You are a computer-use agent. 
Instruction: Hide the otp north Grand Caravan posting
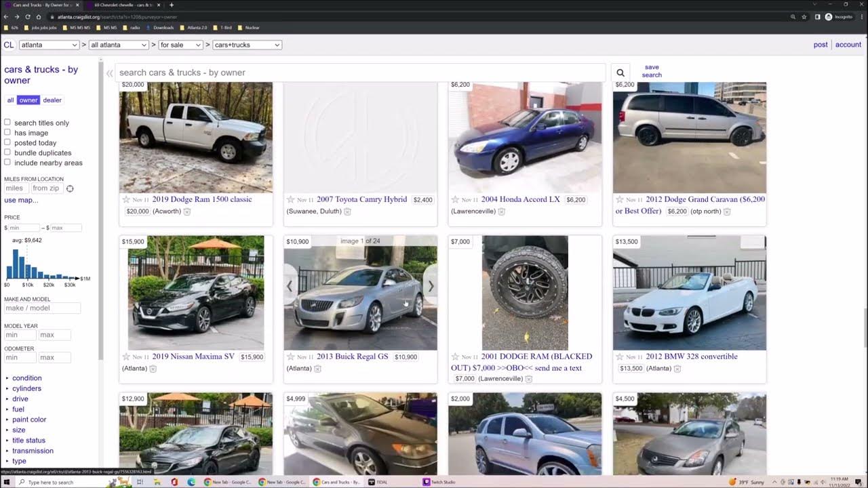point(727,211)
